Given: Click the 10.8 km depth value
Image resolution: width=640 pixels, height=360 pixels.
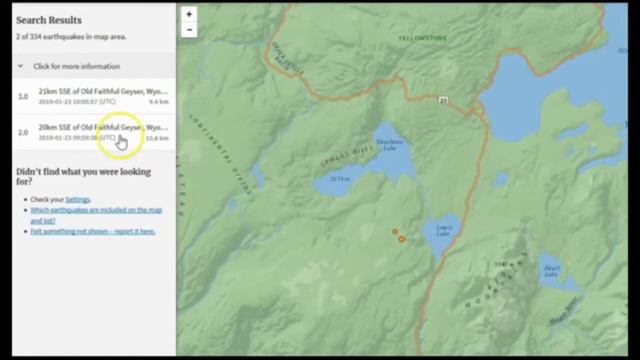Looking at the screenshot, I should (x=158, y=138).
